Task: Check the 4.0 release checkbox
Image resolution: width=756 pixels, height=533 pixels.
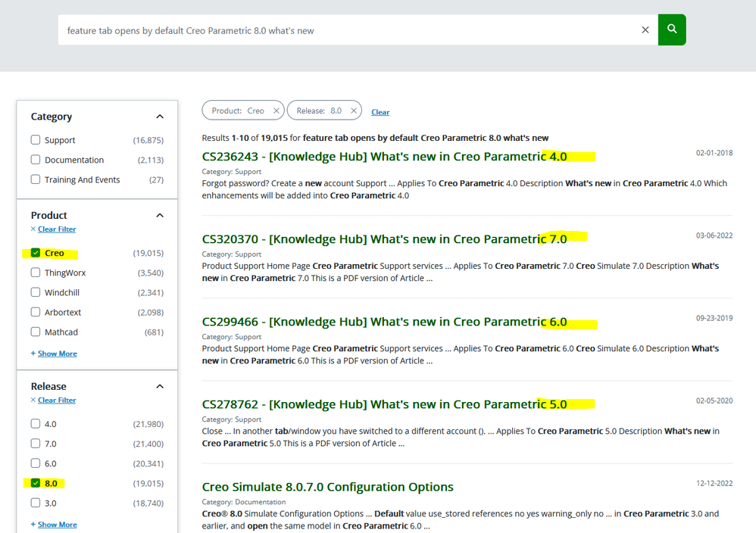Action: coord(35,424)
